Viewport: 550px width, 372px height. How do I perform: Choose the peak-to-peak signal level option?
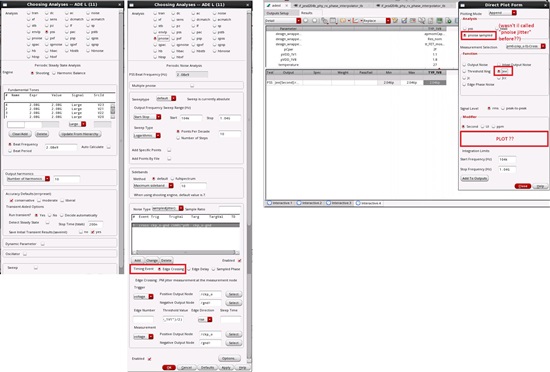[x=503, y=108]
